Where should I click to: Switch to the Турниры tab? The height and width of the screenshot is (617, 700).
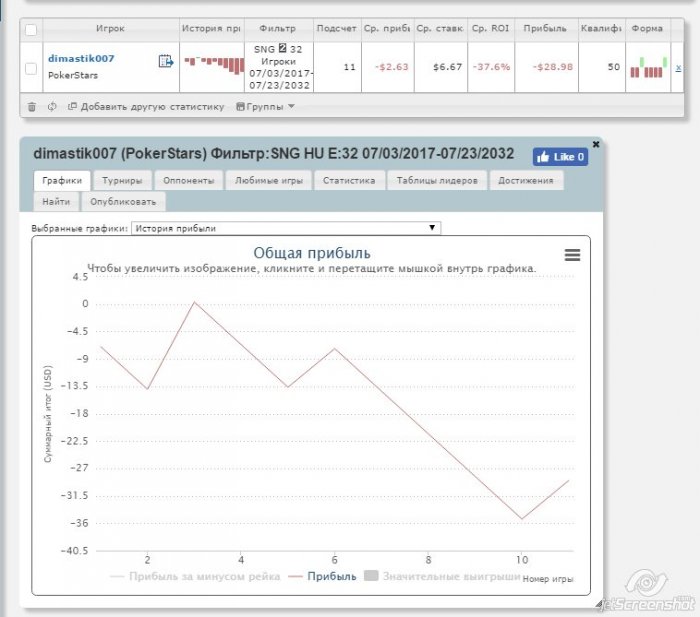click(x=122, y=181)
